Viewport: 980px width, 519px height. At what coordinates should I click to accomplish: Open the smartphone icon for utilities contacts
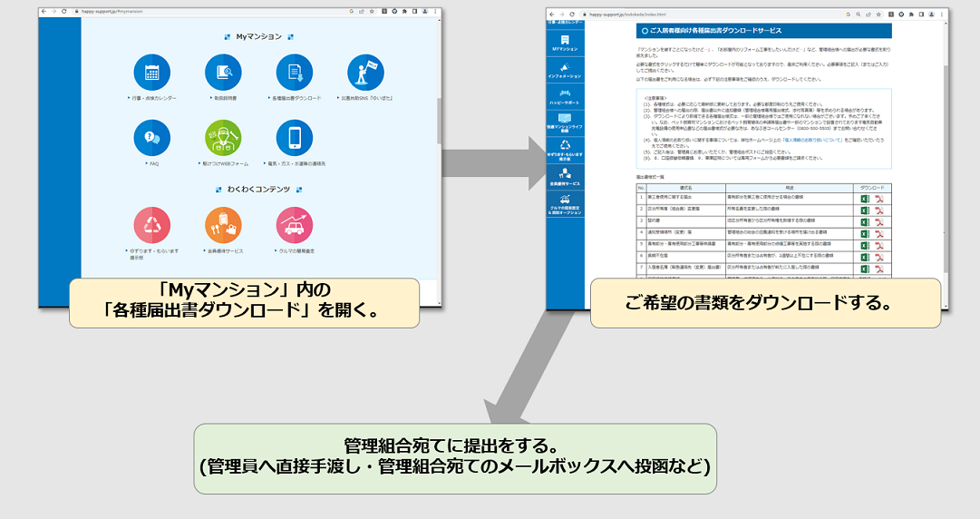295,138
